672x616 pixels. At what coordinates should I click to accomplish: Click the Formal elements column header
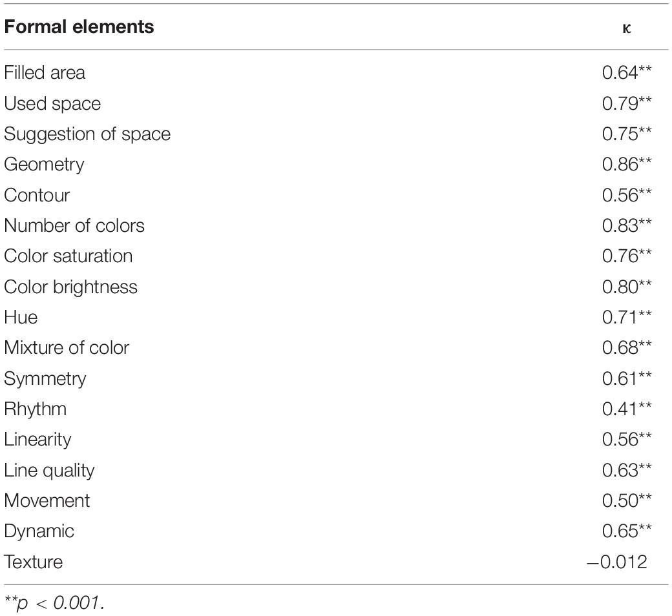tap(79, 27)
